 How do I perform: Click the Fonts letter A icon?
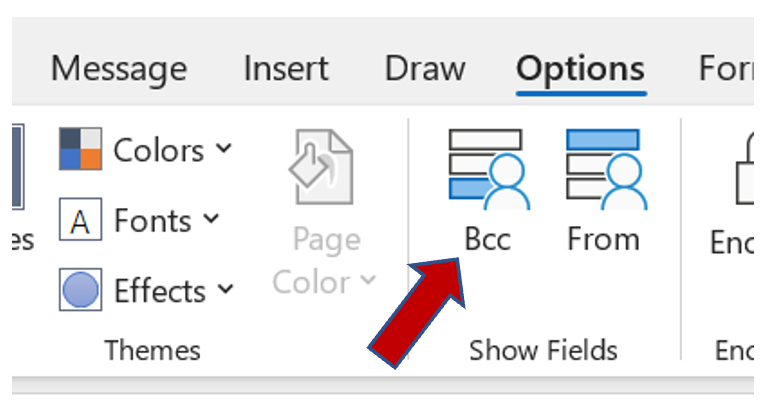point(80,219)
